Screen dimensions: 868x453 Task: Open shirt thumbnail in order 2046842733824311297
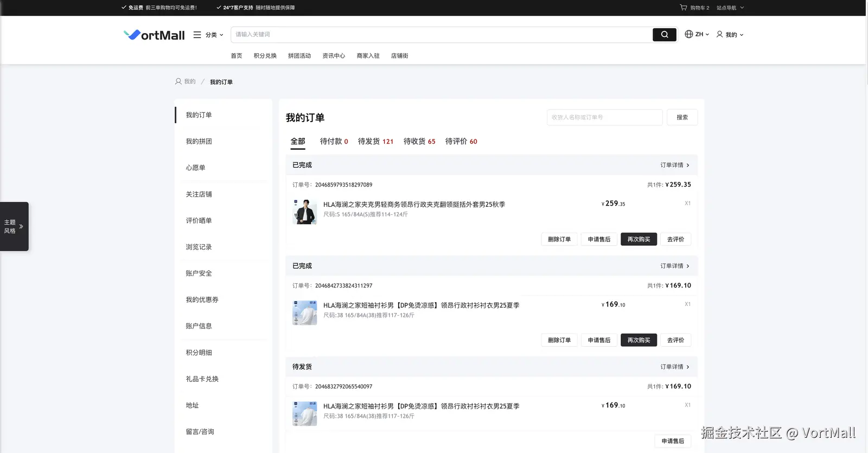tap(304, 312)
